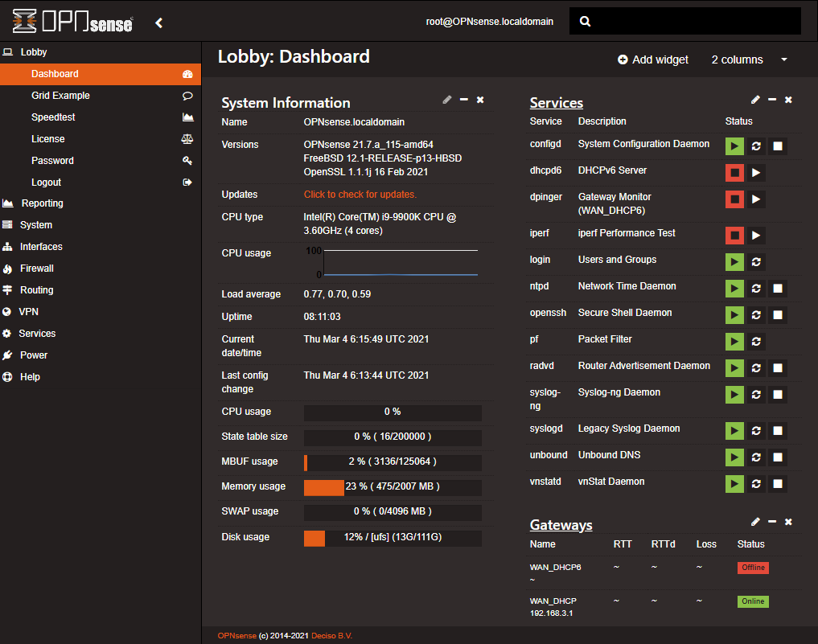The height and width of the screenshot is (644, 818).
Task: Edit the Gateways widget settings
Action: pyautogui.click(x=755, y=522)
